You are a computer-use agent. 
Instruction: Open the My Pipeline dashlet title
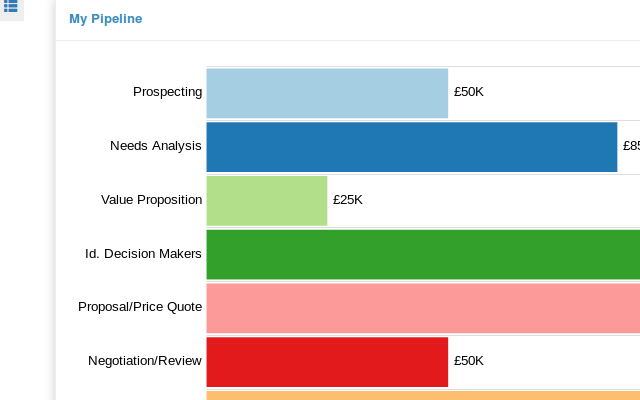pos(105,19)
